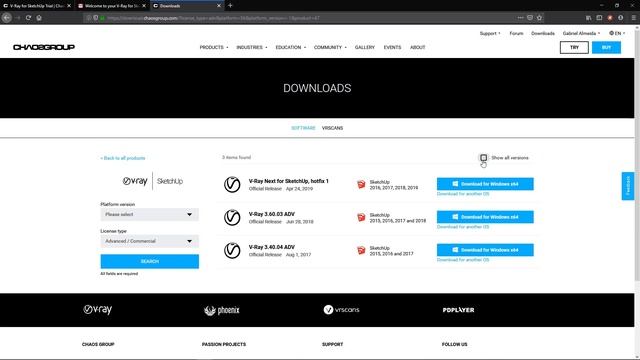Switch to the V-Ray for SketchUp Trial tab

tap(37, 6)
